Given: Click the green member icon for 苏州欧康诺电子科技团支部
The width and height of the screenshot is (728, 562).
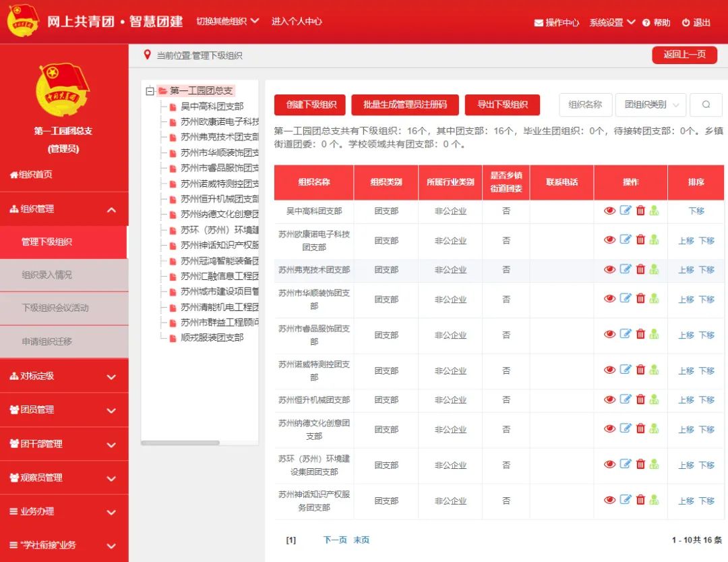Looking at the screenshot, I should tap(654, 240).
